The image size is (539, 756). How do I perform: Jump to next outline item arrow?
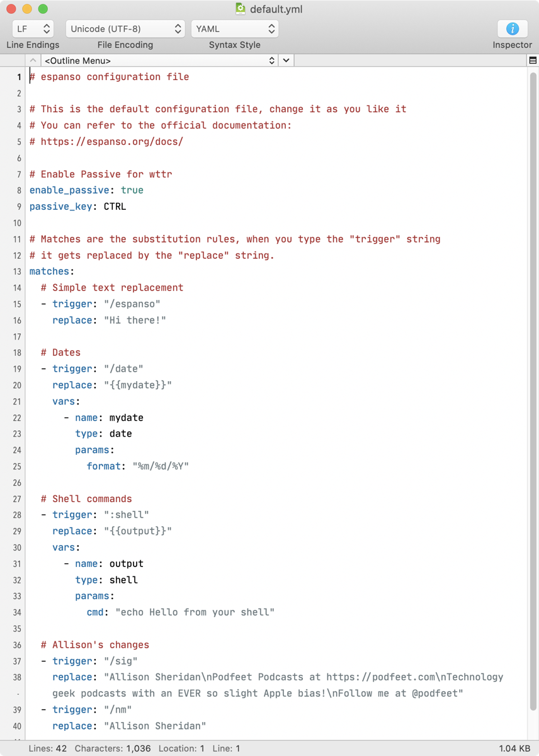point(287,60)
